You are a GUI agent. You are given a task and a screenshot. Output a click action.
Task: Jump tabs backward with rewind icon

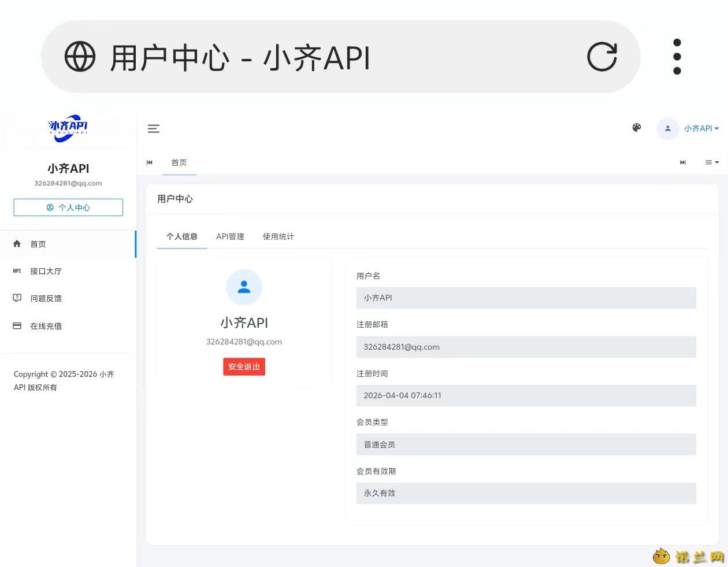point(150,162)
